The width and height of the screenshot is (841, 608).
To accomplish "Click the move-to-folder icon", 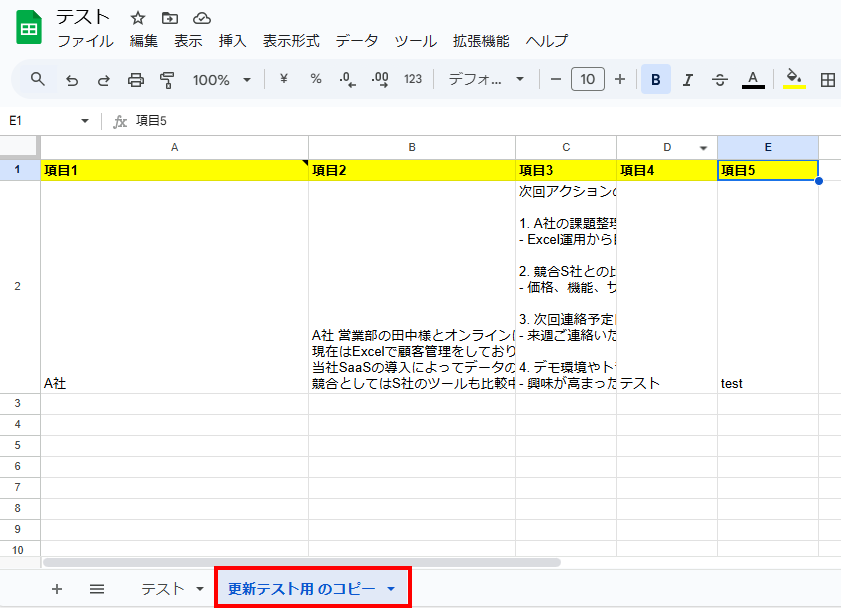I will click(169, 18).
